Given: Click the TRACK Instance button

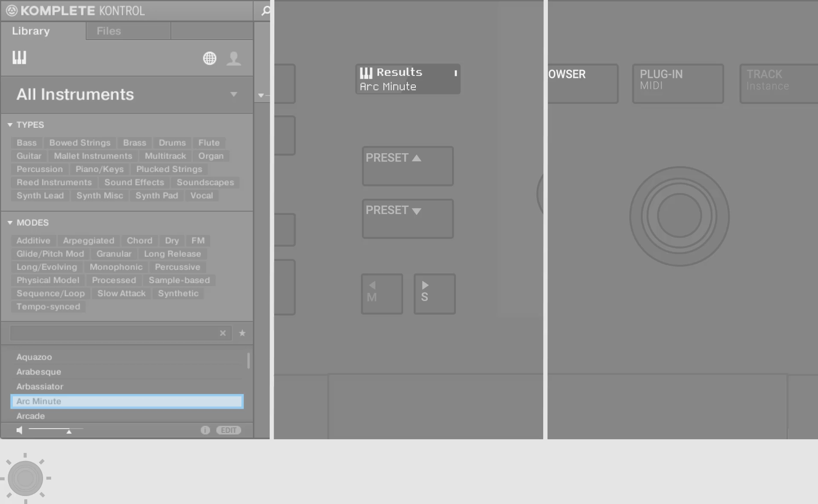Looking at the screenshot, I should pyautogui.click(x=779, y=83).
